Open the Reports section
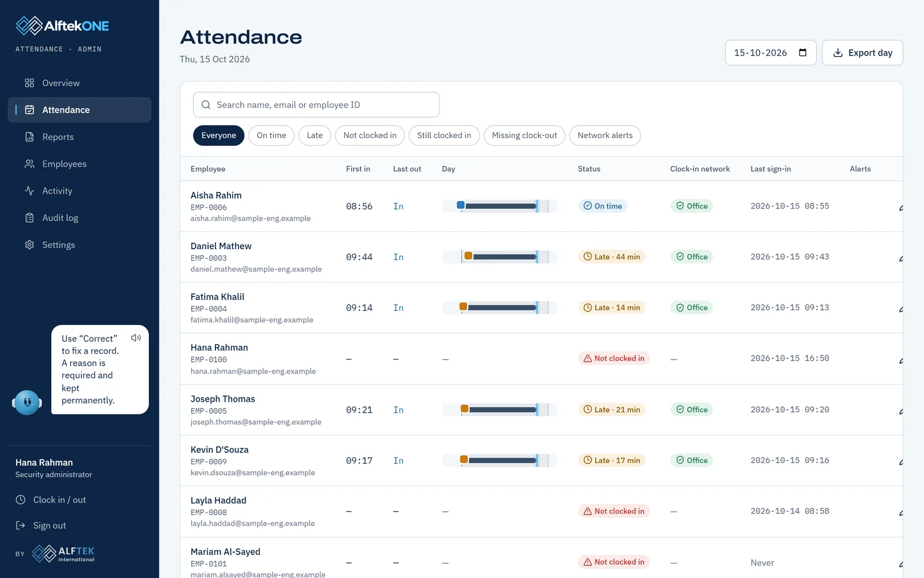The height and width of the screenshot is (578, 924). 79,137
